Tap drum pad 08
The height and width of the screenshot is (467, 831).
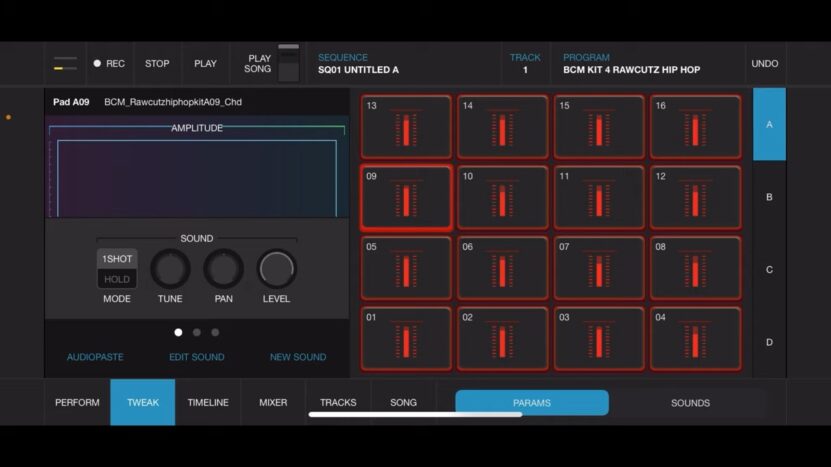tap(695, 268)
